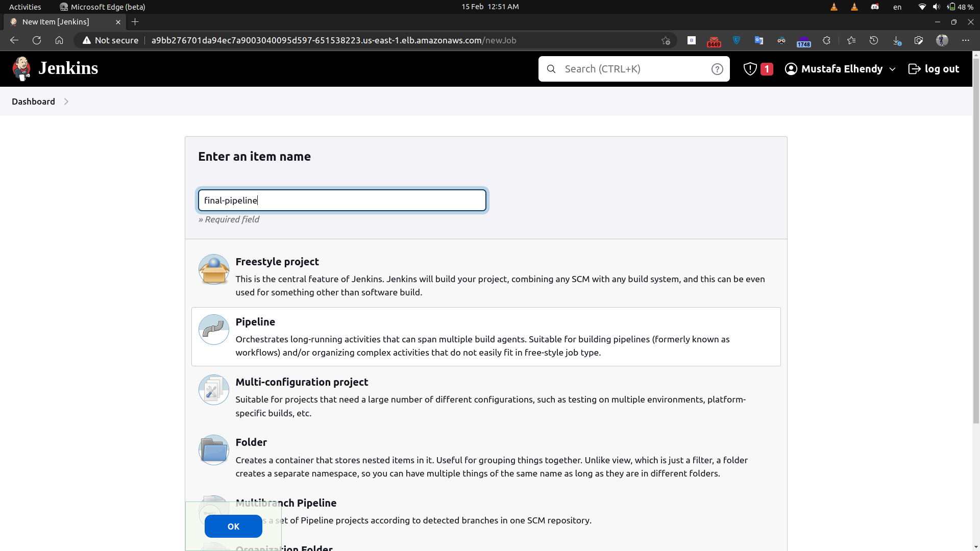Click the search help question mark icon
Image resolution: width=980 pixels, height=551 pixels.
717,69
